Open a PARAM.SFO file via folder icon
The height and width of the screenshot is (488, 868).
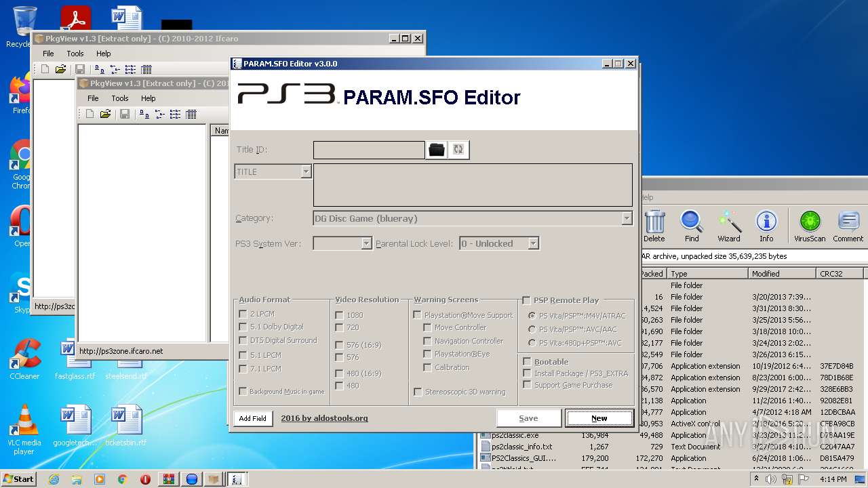coord(437,150)
